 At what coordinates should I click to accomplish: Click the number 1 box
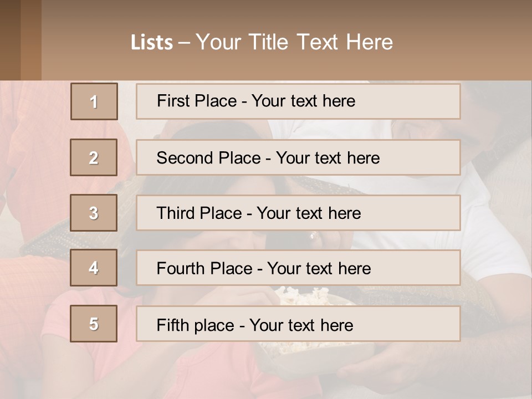(x=94, y=101)
